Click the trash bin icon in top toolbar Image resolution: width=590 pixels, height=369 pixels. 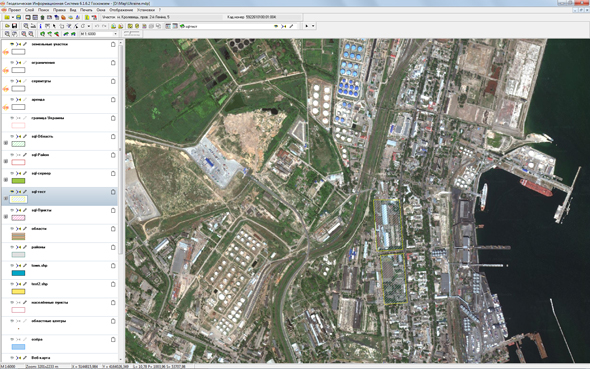point(42,17)
